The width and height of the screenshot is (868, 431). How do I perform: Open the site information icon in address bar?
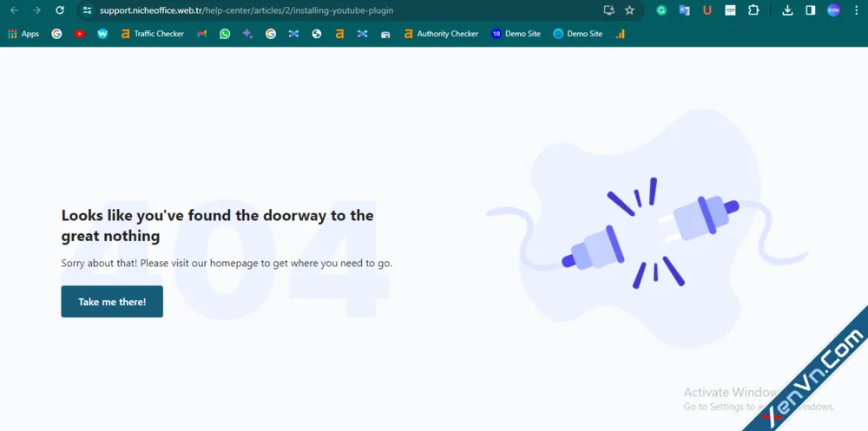(x=87, y=10)
